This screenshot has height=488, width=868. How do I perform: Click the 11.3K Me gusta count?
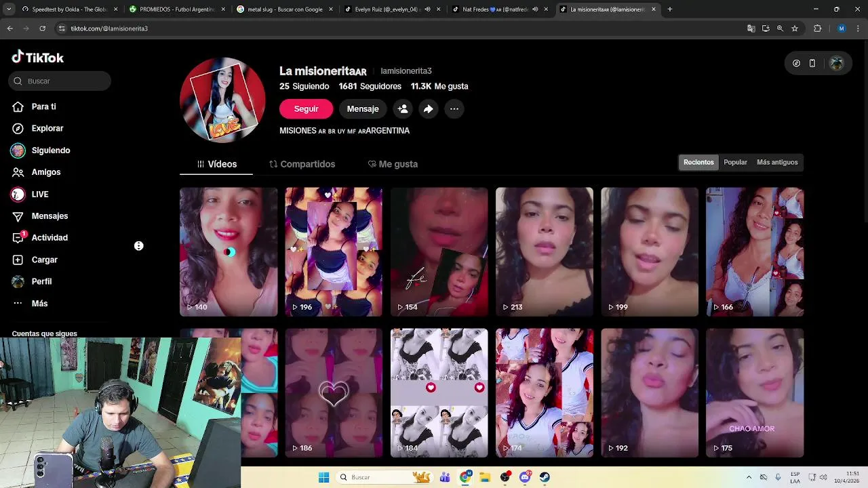click(439, 86)
